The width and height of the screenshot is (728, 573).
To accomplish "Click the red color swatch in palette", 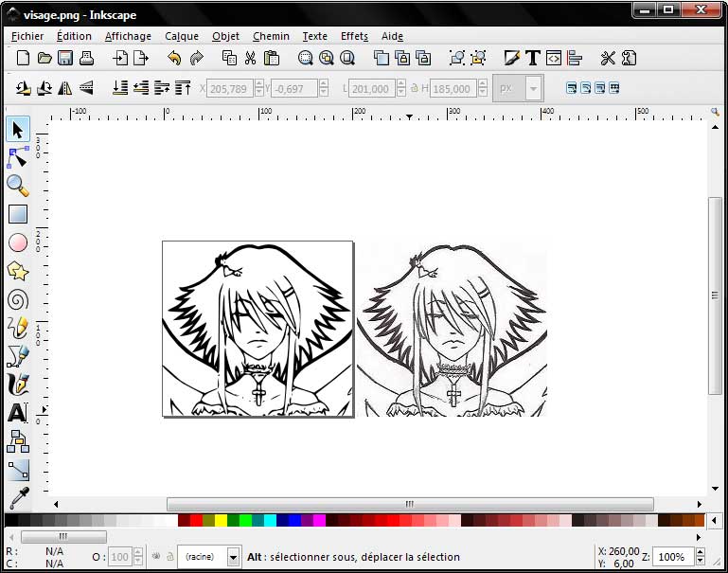I will [196, 520].
